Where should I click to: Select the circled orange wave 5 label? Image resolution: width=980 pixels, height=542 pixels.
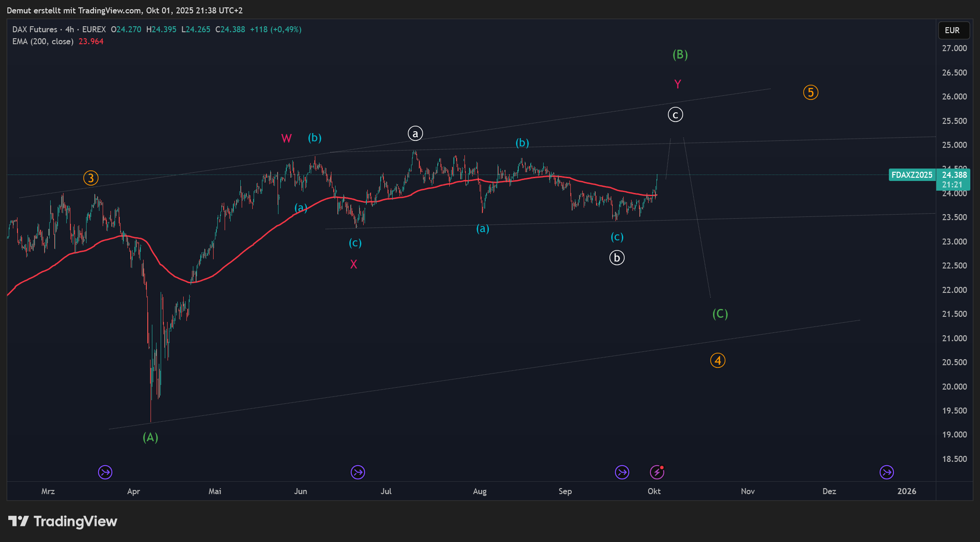pyautogui.click(x=811, y=93)
